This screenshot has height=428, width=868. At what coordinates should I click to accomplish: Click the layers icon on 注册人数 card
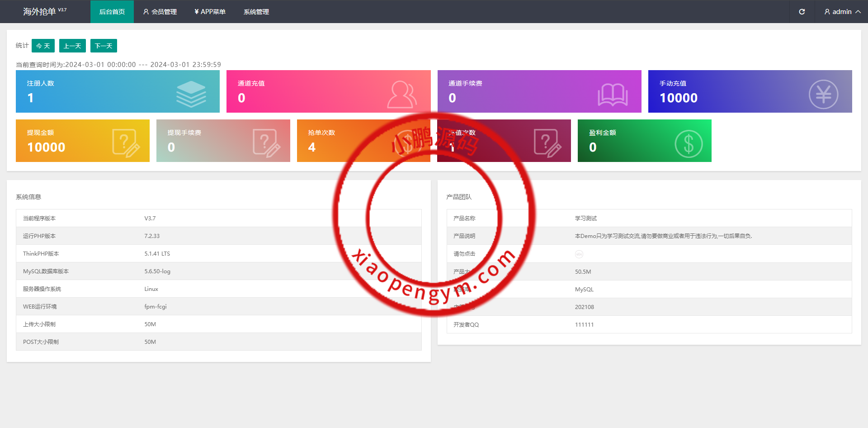pyautogui.click(x=191, y=94)
